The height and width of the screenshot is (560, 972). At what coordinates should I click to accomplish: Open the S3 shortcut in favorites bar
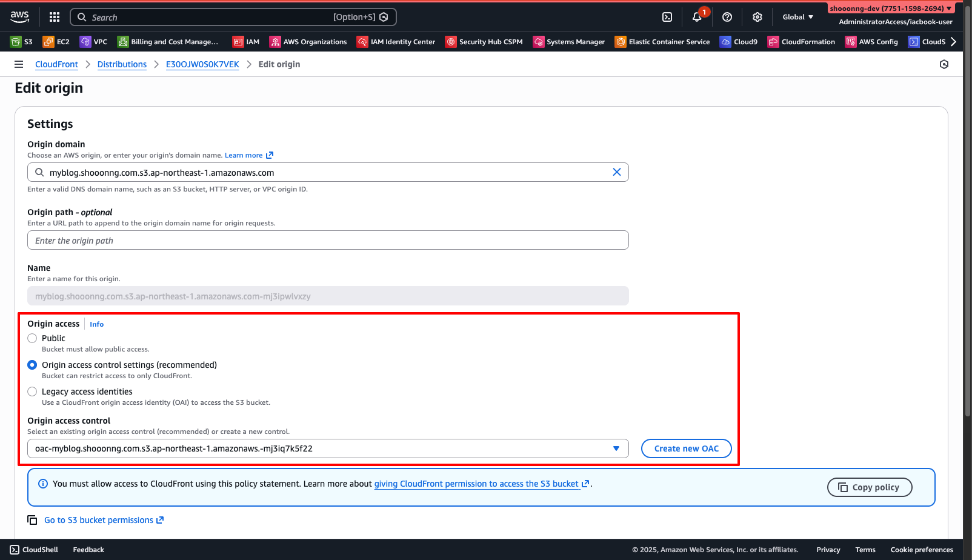tap(21, 42)
